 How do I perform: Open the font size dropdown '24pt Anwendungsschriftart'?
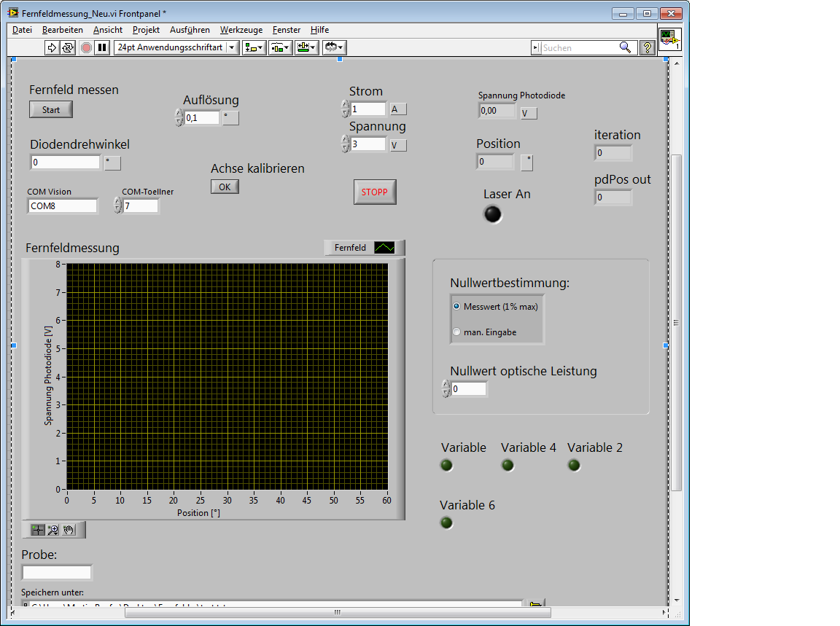point(176,47)
